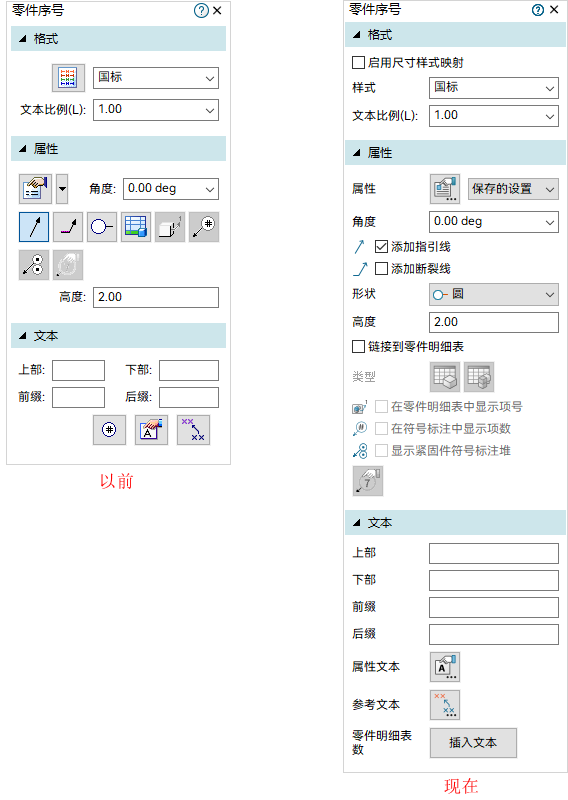Open the 样式 国标 dropdown in new panel

(x=493, y=88)
